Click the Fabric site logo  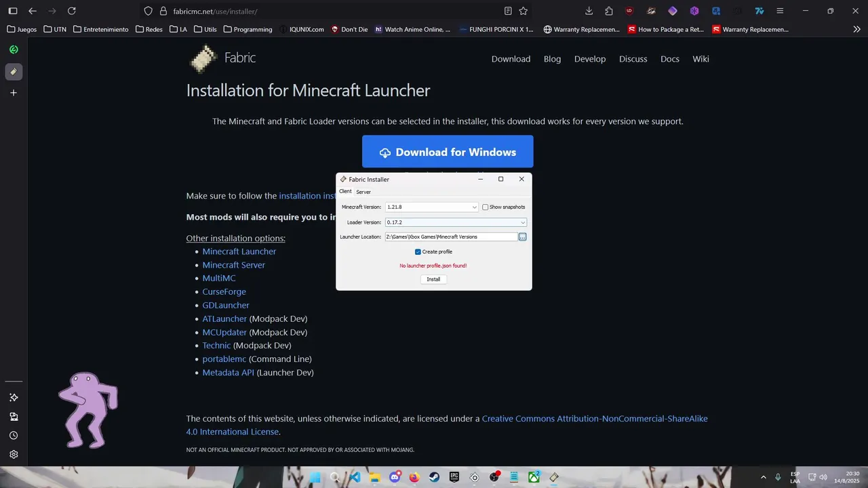pyautogui.click(x=222, y=58)
